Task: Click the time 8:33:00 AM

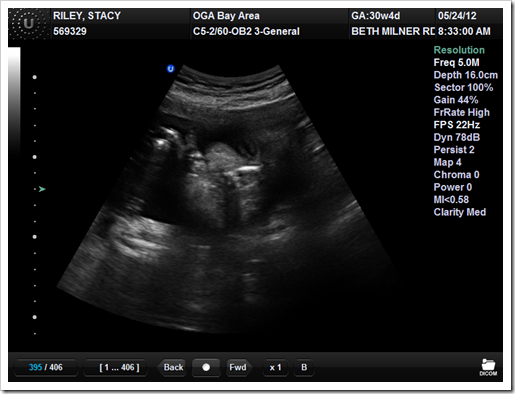Action: (x=464, y=31)
